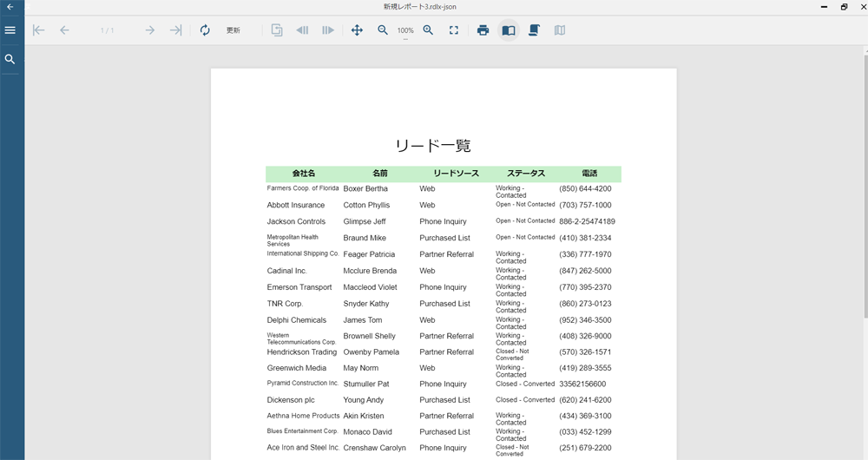Click the name Feager Patricia
The image size is (868, 460).
tap(369, 254)
